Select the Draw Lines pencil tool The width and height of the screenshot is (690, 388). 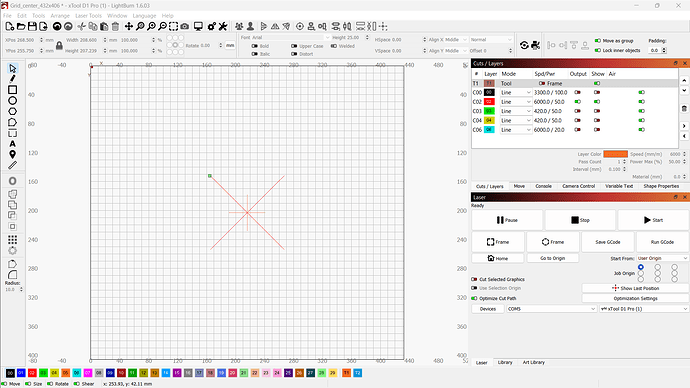(x=12, y=79)
